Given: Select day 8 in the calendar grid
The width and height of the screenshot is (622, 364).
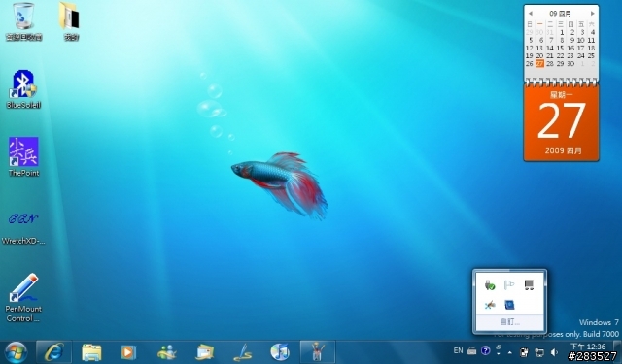Looking at the screenshot, I should (562, 40).
